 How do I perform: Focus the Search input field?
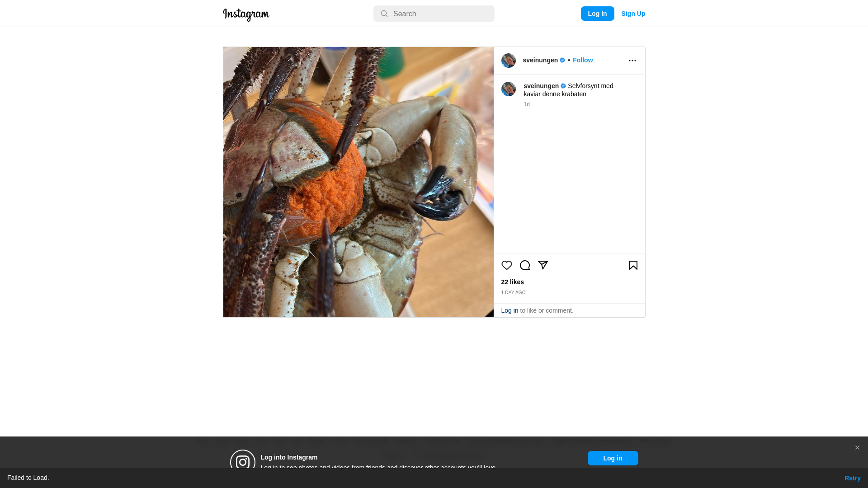tap(434, 14)
